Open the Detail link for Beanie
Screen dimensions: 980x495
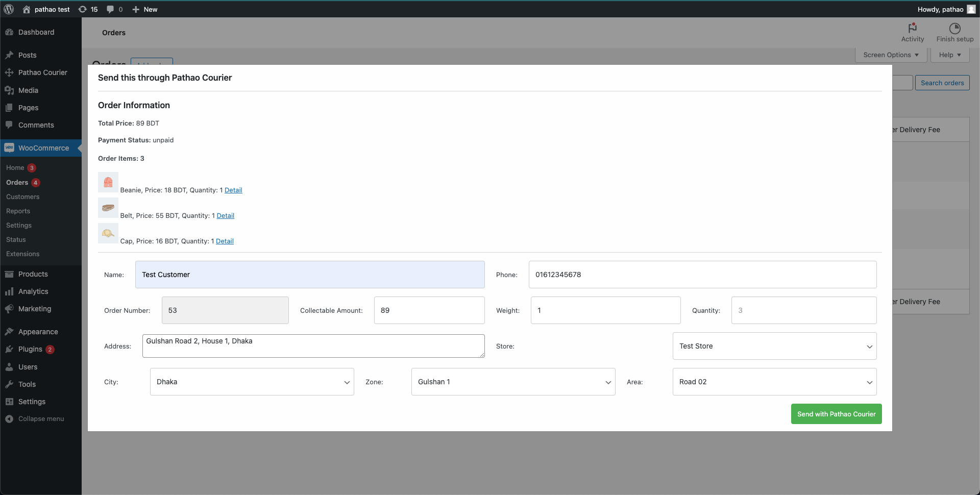[x=233, y=190]
